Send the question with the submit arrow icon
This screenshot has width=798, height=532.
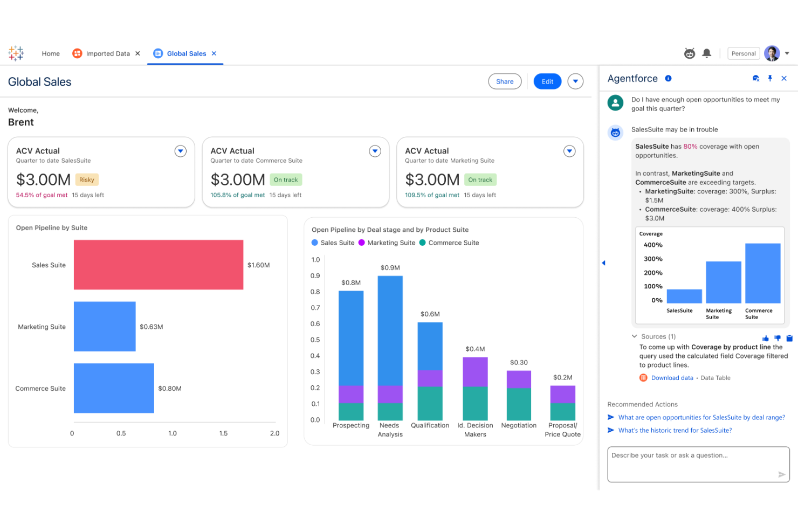coord(781,474)
